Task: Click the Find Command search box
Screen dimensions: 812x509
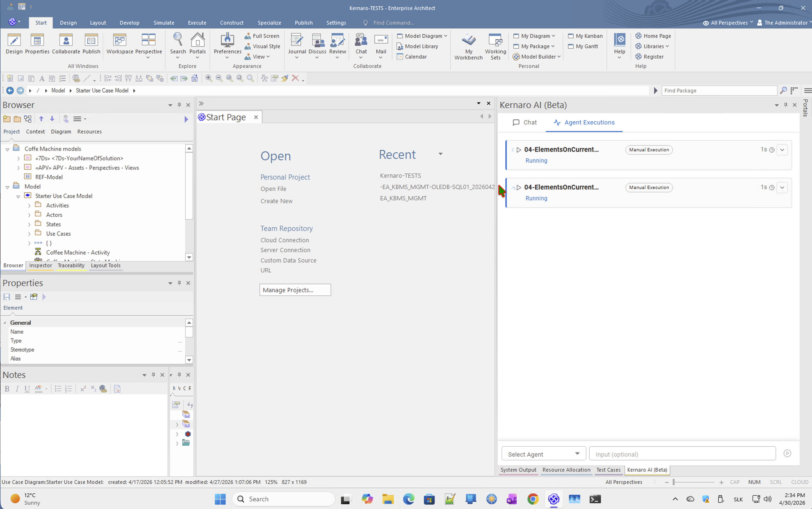Action: tap(394, 23)
